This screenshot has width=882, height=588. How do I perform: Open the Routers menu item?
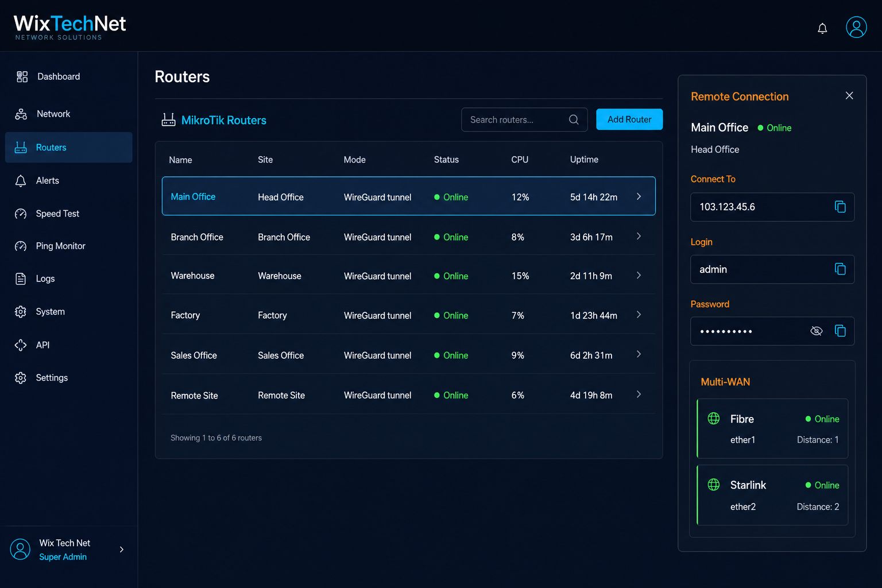click(69, 148)
